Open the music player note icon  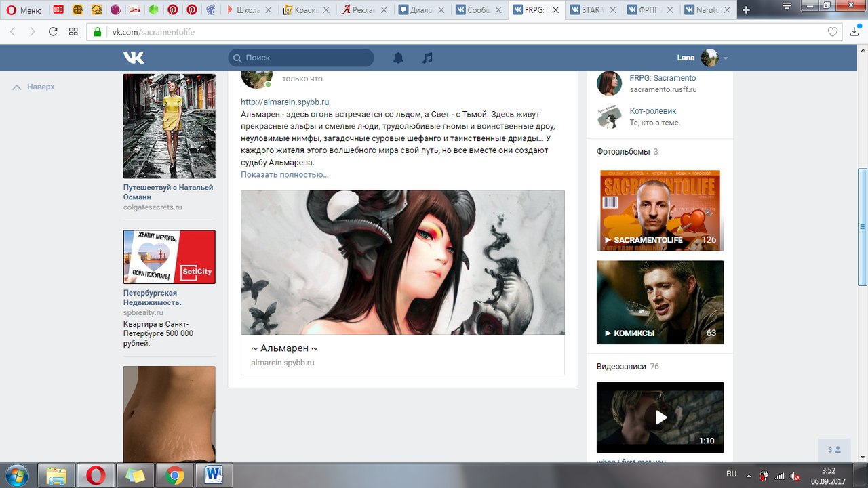tap(427, 58)
